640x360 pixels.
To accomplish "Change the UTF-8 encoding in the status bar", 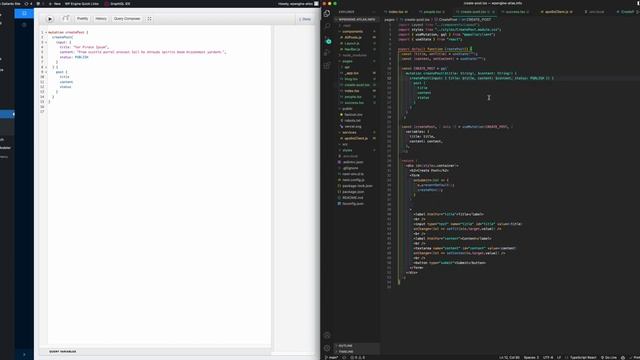I will 548,358.
